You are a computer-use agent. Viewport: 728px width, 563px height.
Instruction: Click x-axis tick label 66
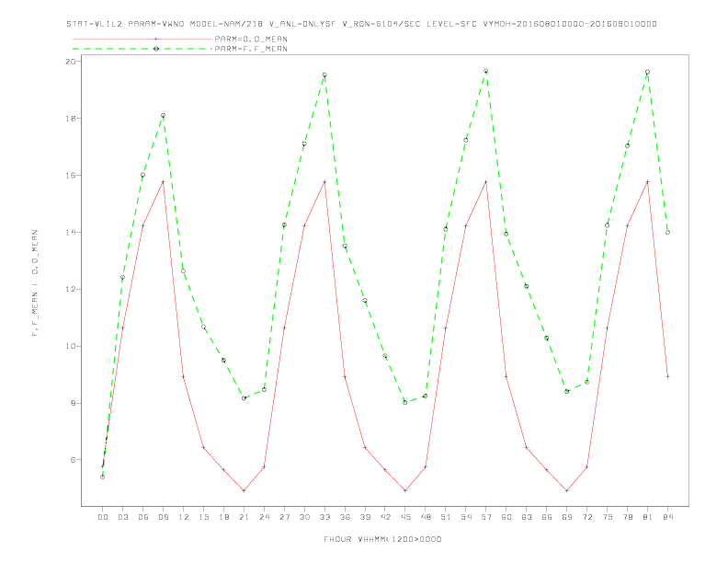(x=547, y=517)
